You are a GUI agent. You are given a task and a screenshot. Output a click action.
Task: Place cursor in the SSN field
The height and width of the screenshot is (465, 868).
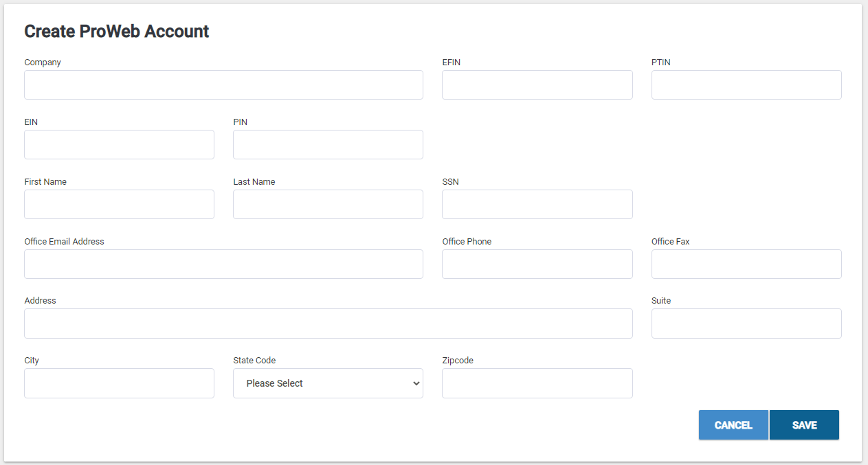click(537, 204)
